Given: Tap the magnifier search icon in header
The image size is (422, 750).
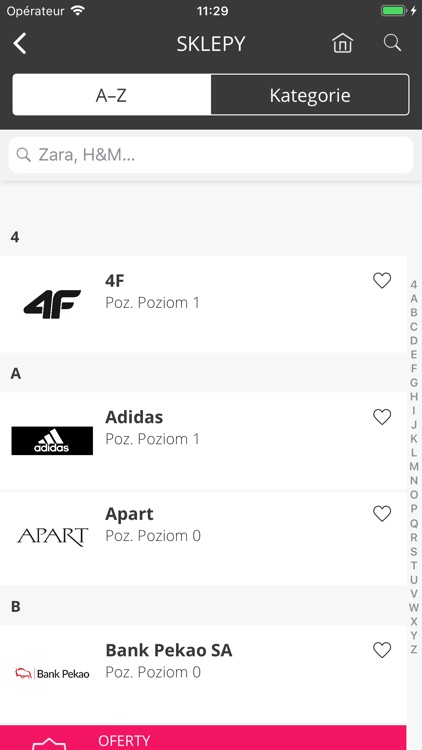Looking at the screenshot, I should (x=392, y=43).
